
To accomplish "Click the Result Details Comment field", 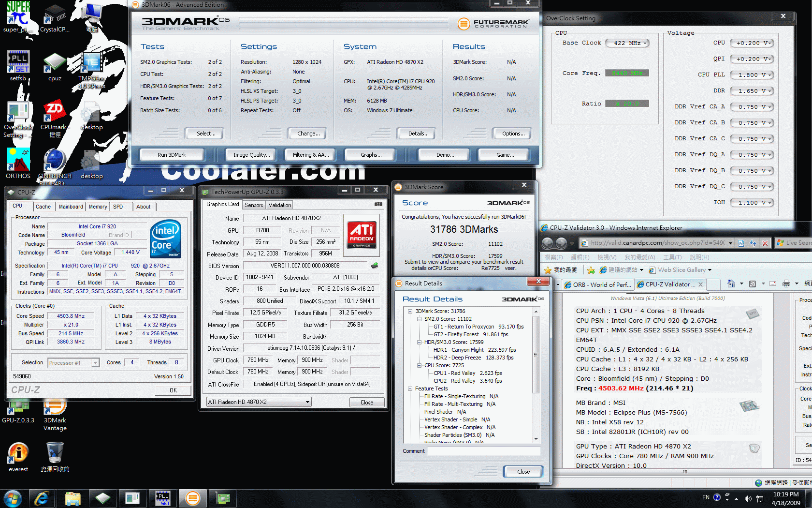I will 484,451.
